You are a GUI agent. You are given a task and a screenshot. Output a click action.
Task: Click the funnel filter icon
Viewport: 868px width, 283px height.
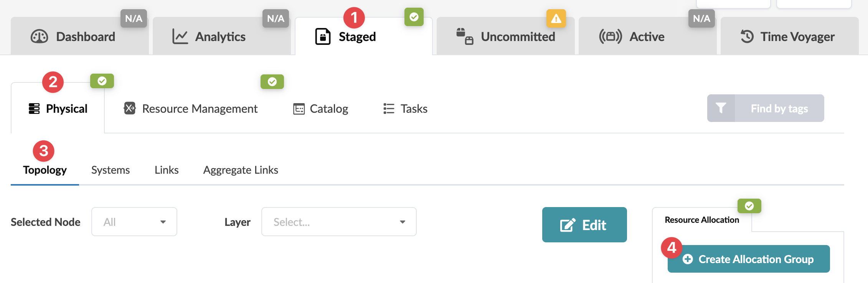[x=721, y=109]
